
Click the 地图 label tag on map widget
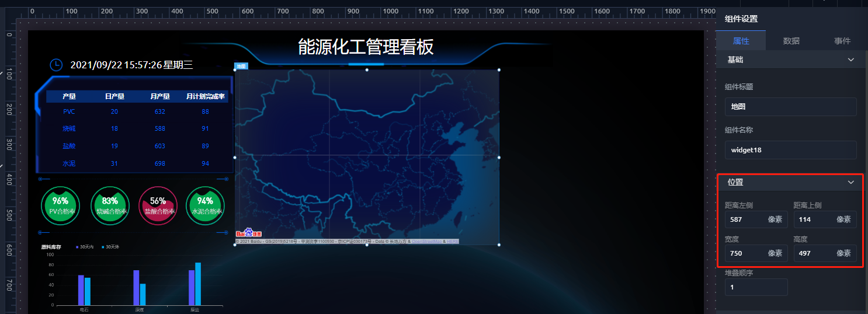[x=241, y=66]
